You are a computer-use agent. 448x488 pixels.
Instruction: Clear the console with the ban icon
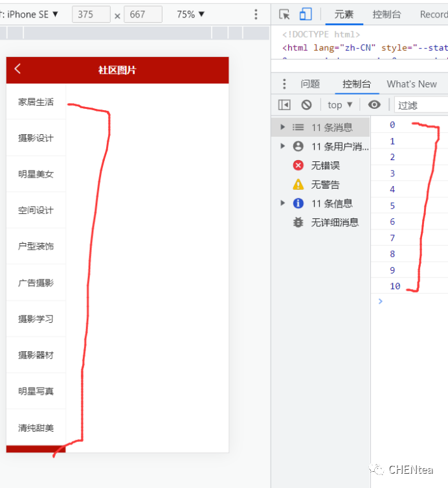306,105
